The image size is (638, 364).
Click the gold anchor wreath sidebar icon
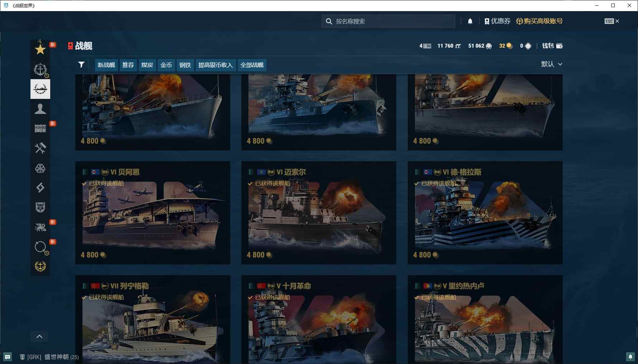pyautogui.click(x=40, y=266)
